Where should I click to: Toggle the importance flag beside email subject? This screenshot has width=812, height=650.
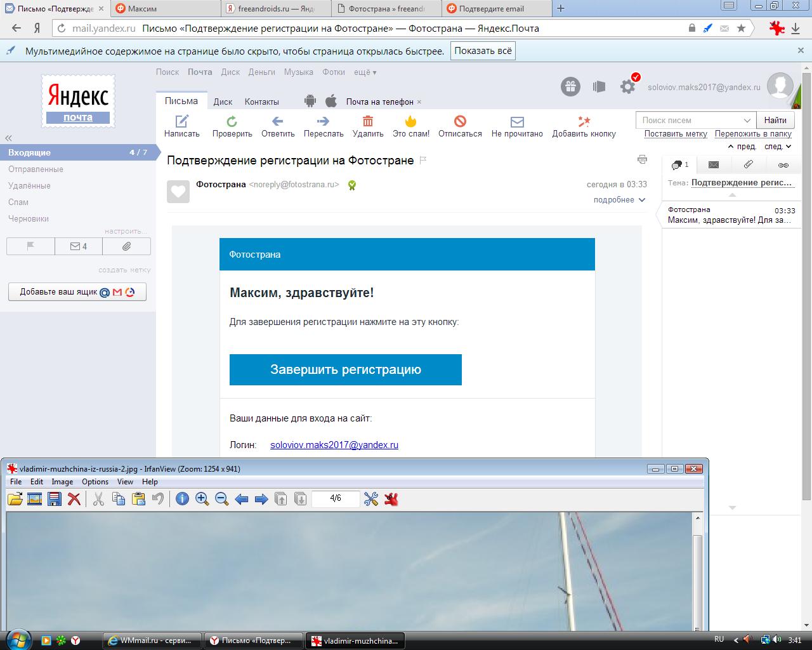(423, 160)
